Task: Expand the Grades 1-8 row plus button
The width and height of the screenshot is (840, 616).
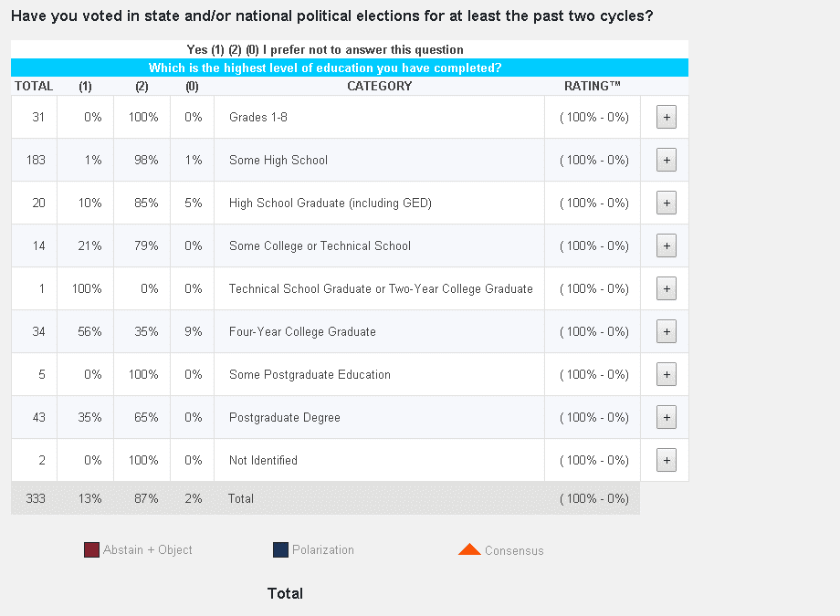Action: click(x=666, y=117)
